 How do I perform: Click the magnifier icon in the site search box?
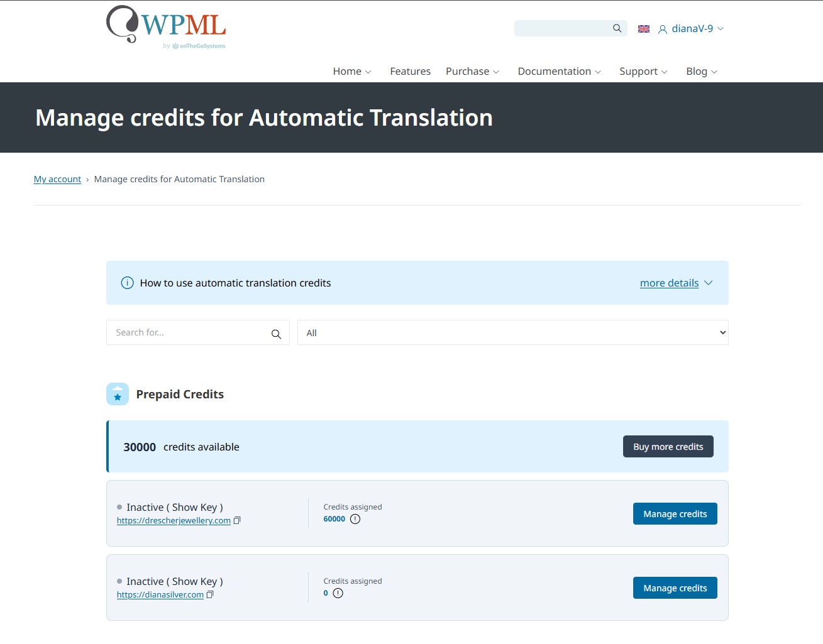tap(276, 334)
